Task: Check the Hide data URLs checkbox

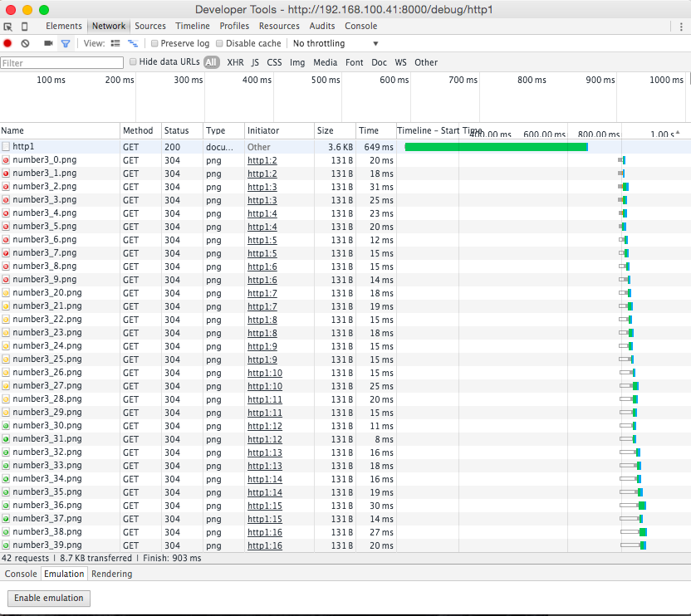Action: click(x=133, y=61)
